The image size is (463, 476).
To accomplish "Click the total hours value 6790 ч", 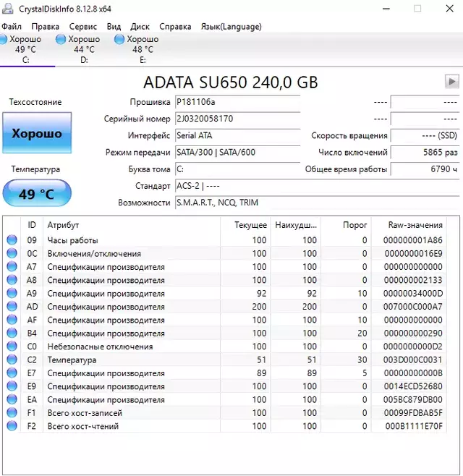I will point(425,169).
